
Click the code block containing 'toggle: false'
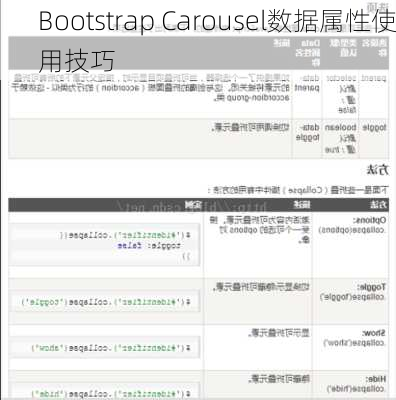point(105,246)
